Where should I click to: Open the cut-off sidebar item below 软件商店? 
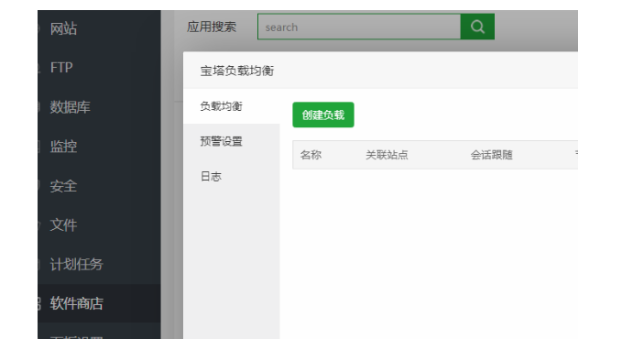click(76, 334)
